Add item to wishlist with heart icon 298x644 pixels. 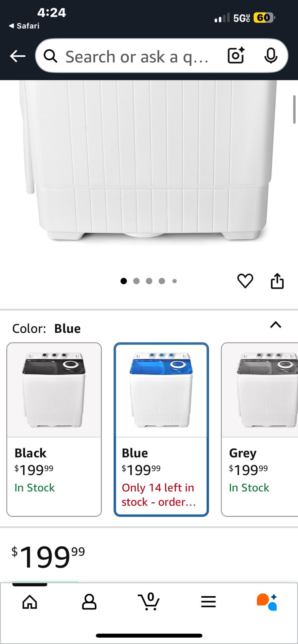click(x=245, y=281)
